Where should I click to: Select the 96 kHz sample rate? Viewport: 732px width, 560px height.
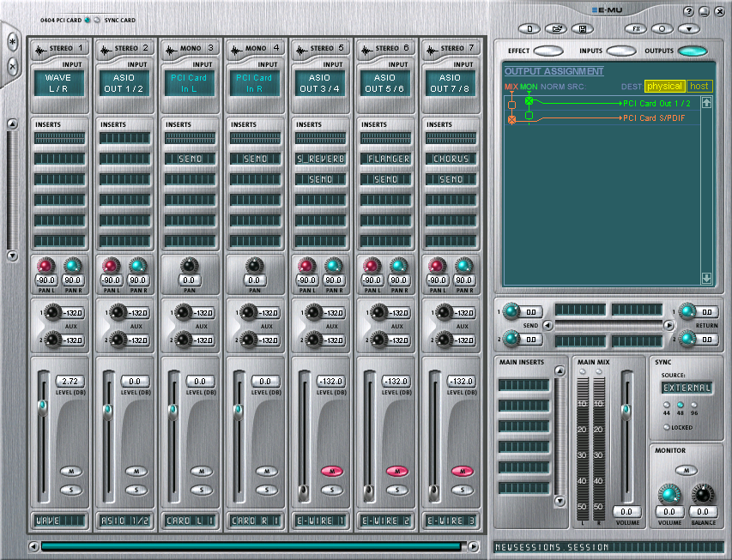694,405
